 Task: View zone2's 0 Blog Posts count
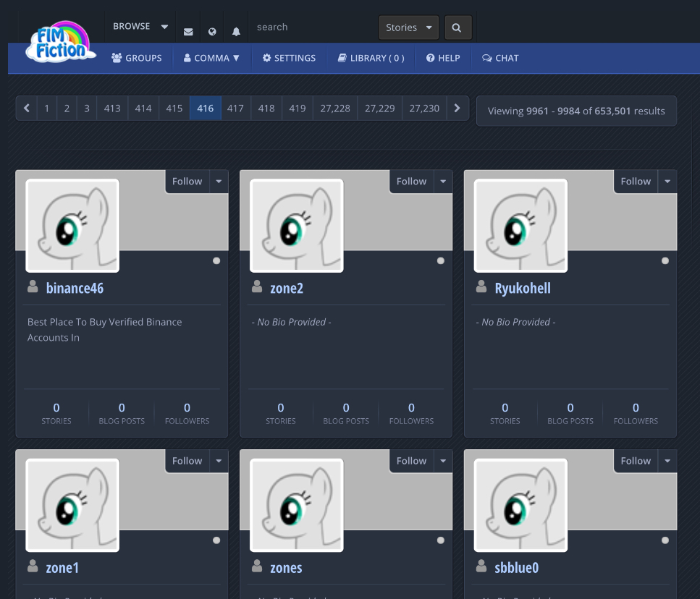[x=346, y=413]
